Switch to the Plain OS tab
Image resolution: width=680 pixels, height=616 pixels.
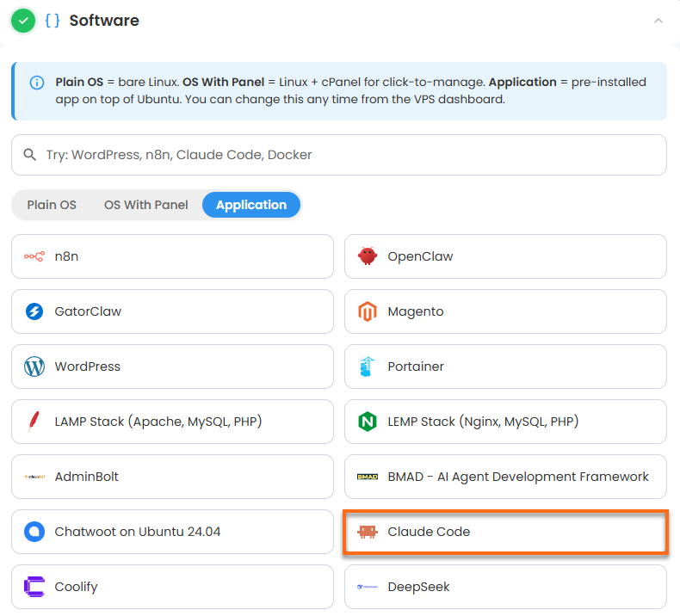[52, 205]
